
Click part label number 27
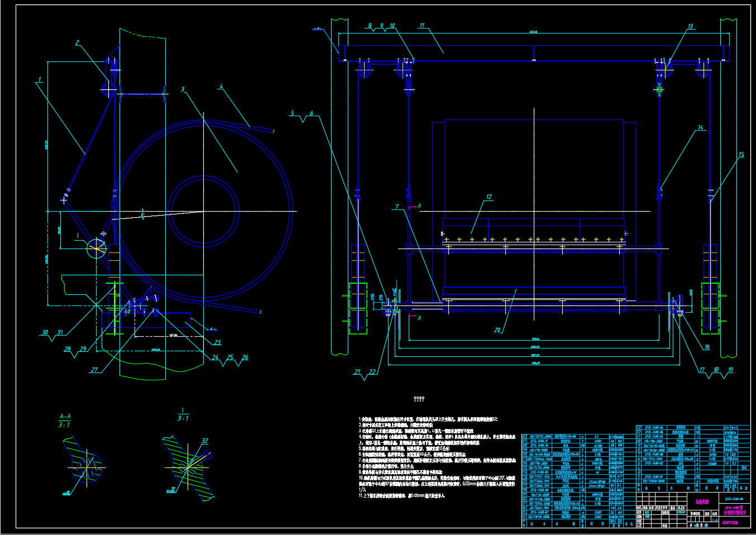94,370
